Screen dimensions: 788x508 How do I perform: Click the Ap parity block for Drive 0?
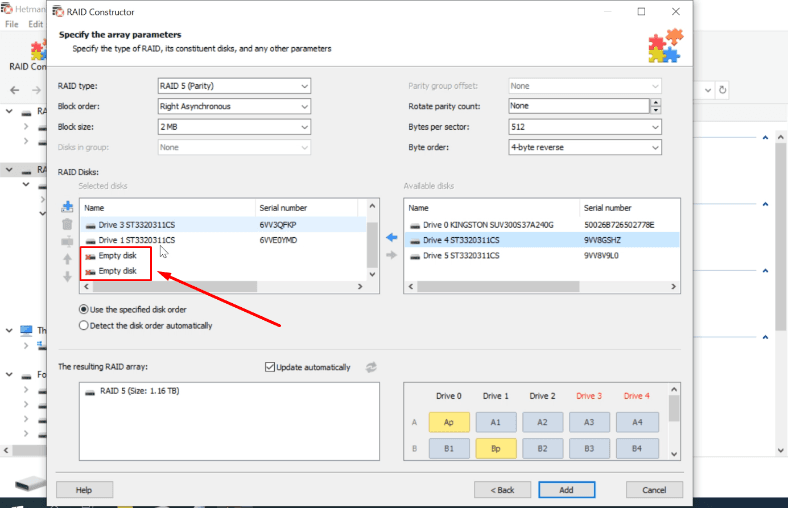click(x=449, y=422)
